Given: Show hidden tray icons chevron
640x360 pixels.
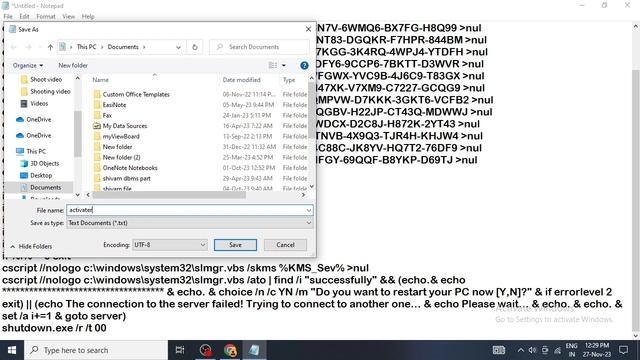Looking at the screenshot, I should coord(520,350).
